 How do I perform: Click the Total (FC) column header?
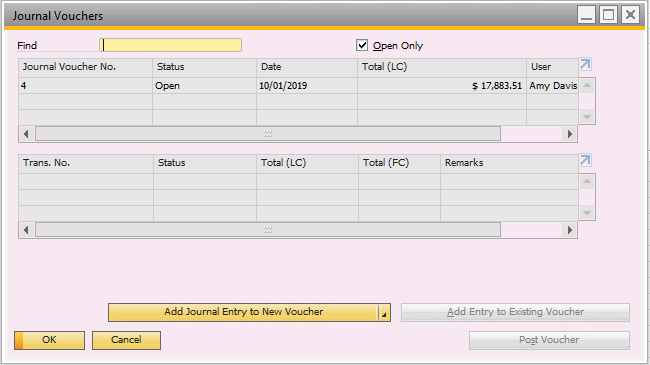399,163
